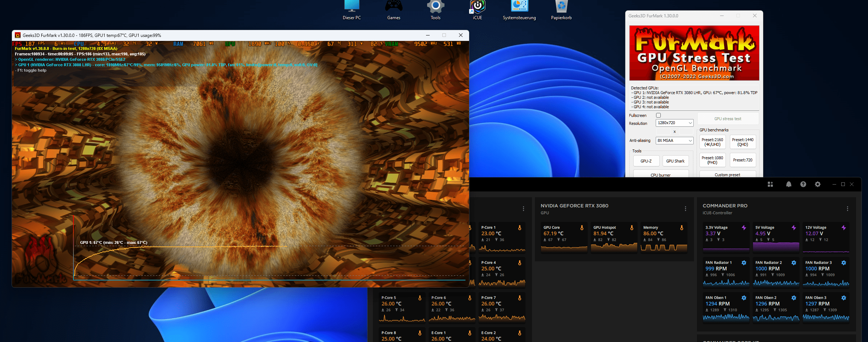Click the FAN Radiator 1 999 RPM value
The height and width of the screenshot is (342, 868).
pyautogui.click(x=716, y=269)
